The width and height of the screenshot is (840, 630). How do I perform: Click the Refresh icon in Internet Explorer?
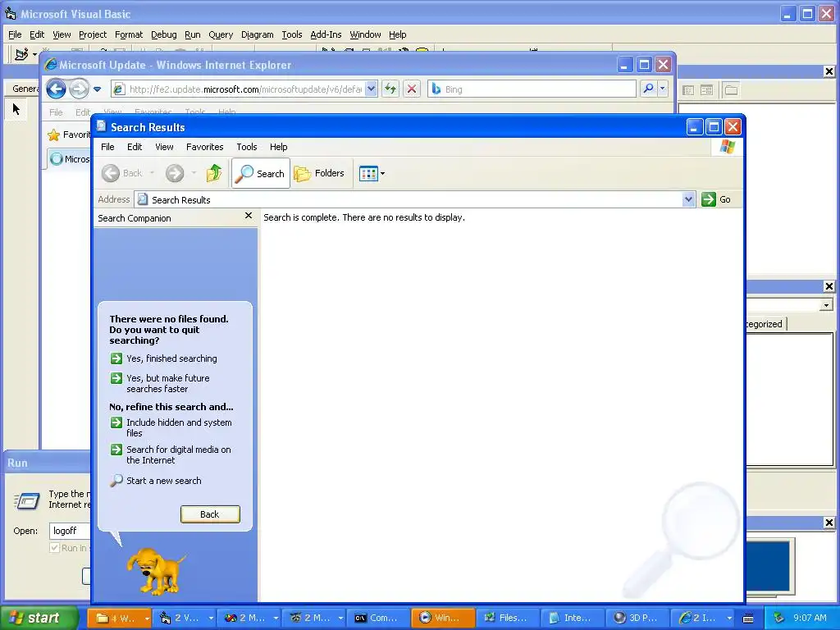[x=390, y=89]
